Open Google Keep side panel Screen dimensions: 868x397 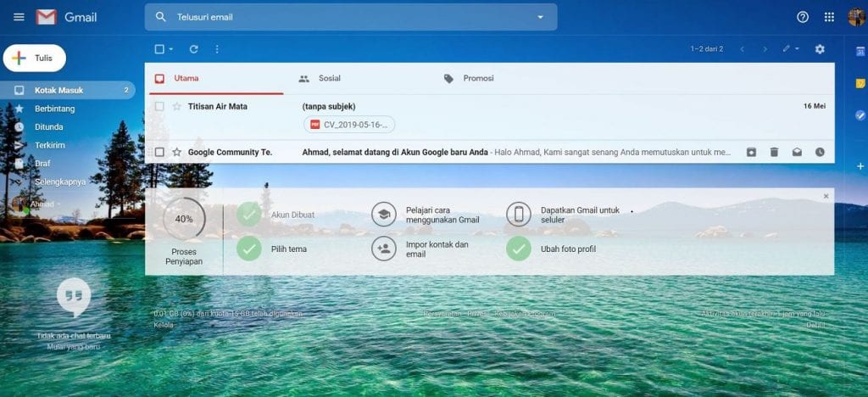860,84
